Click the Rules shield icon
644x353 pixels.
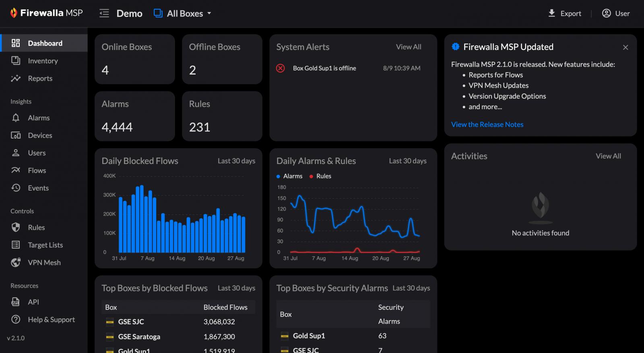pos(16,227)
